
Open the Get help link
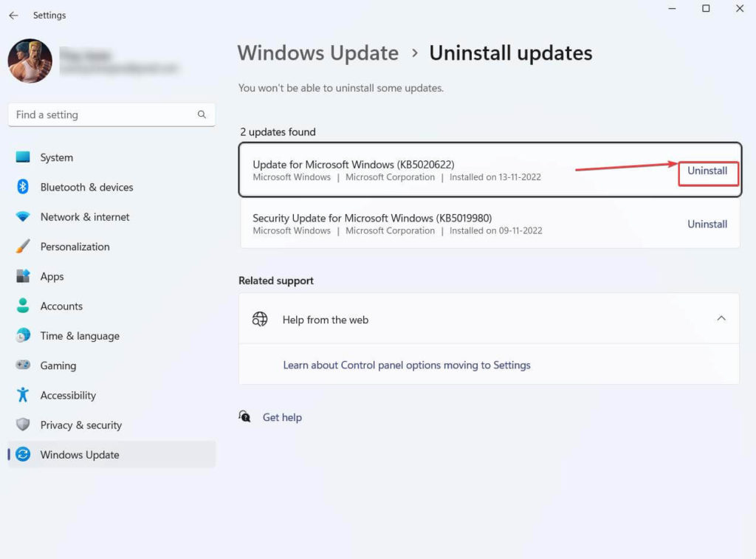(x=282, y=417)
